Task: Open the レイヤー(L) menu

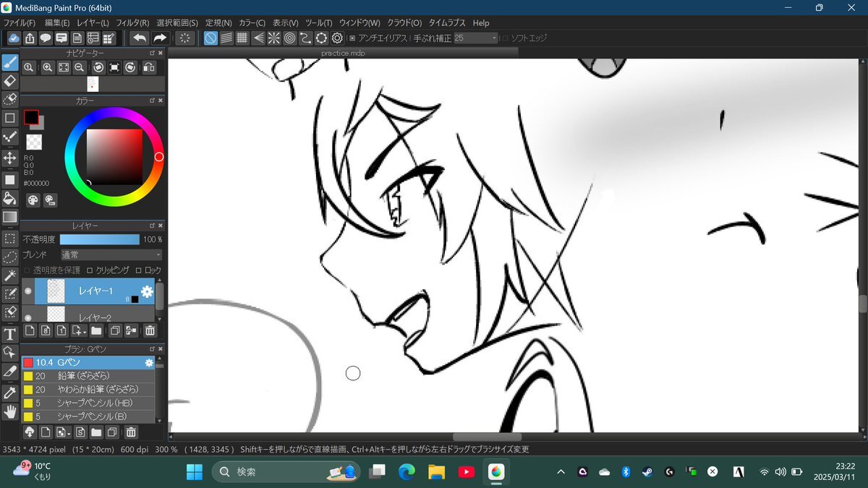Action: 93,23
